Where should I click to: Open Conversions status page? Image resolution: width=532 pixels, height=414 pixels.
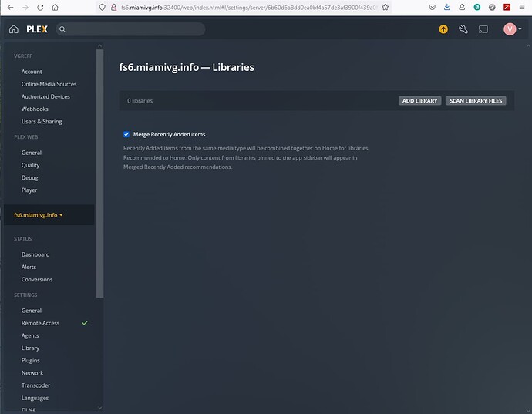coord(37,280)
